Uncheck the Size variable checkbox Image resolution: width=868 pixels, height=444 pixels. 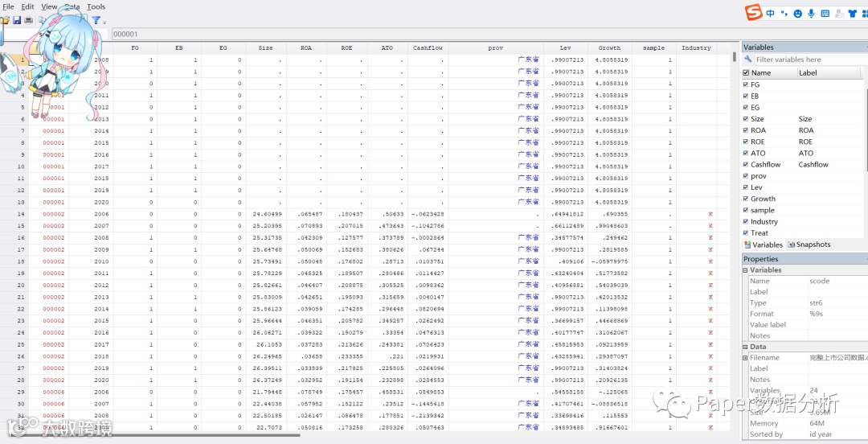[745, 118]
